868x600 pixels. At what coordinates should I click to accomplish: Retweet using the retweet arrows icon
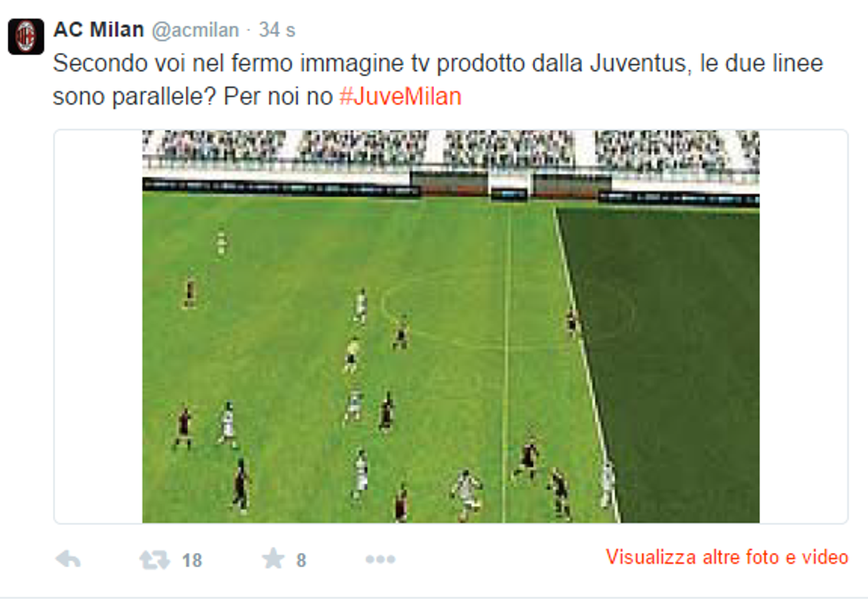click(154, 559)
